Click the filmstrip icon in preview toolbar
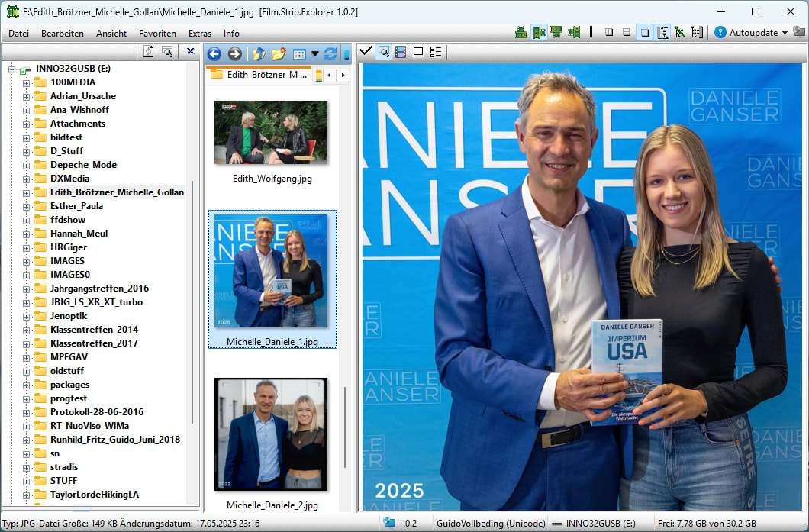This screenshot has height=532, width=809. click(x=401, y=52)
